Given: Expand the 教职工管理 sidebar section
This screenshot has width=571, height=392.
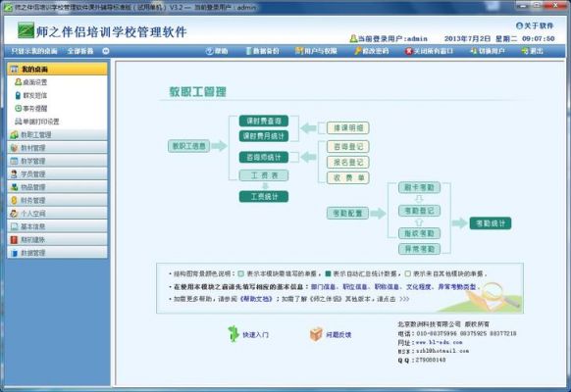Looking at the screenshot, I should 57,134.
